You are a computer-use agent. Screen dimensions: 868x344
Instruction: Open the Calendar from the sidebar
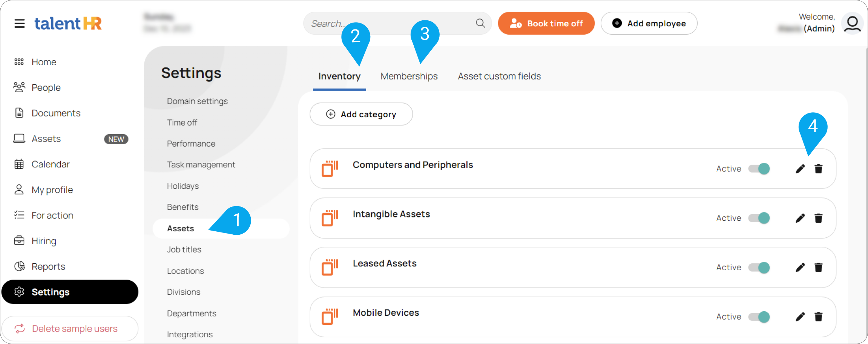click(x=51, y=164)
